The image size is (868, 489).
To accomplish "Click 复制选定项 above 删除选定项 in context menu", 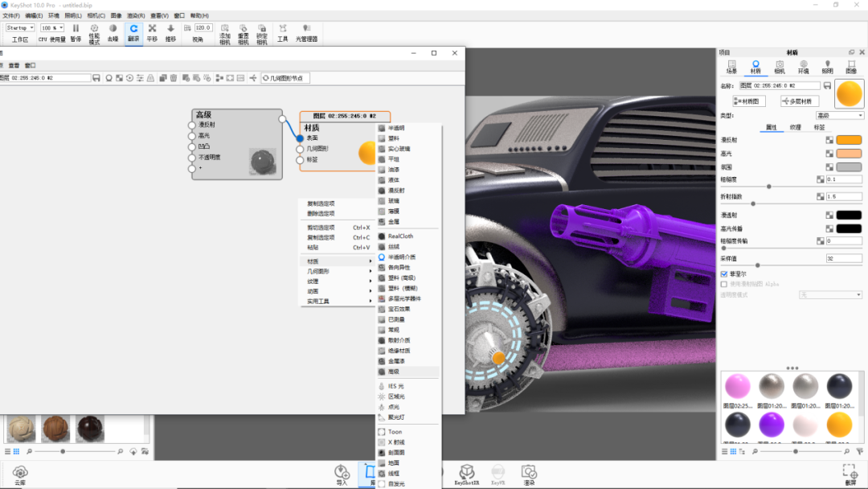I will point(321,203).
